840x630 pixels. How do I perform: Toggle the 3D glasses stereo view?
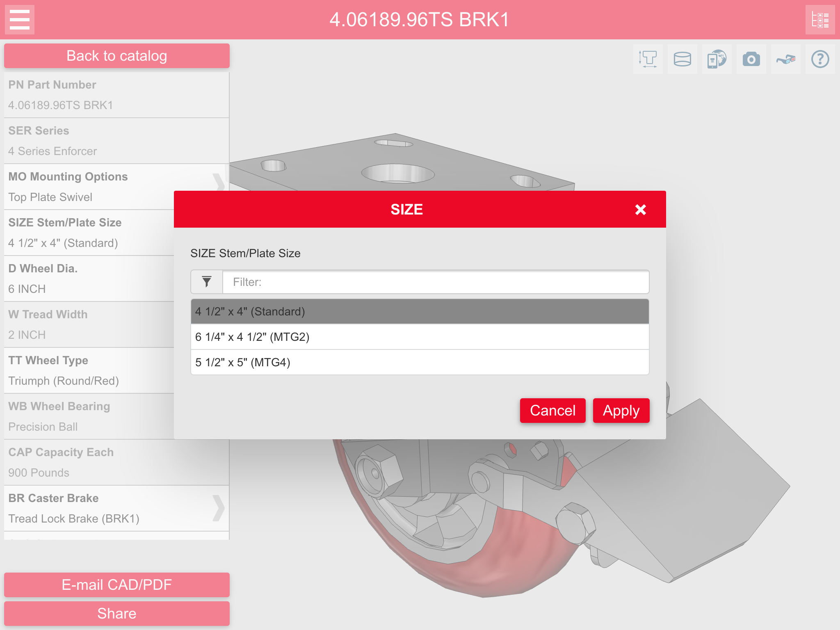[786, 59]
